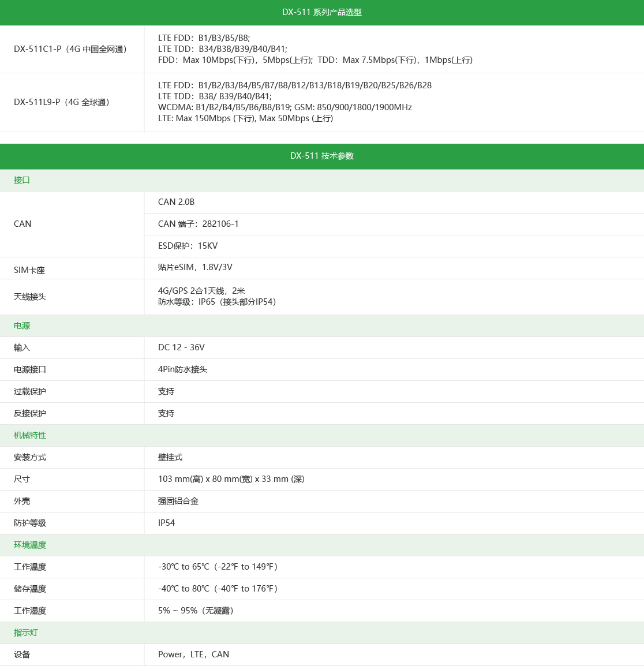
Task: Select the 贴片eSIM，1.8V/3V value
Action: [x=195, y=267]
